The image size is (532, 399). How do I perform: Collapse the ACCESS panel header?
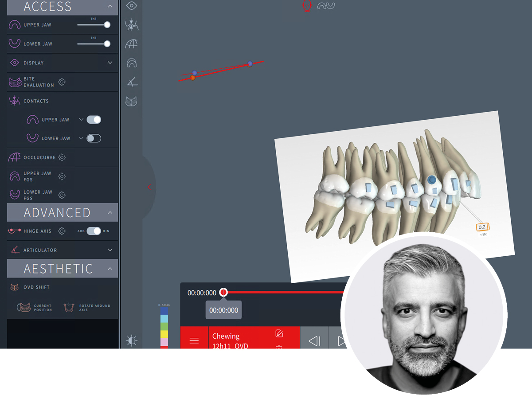point(111,7)
